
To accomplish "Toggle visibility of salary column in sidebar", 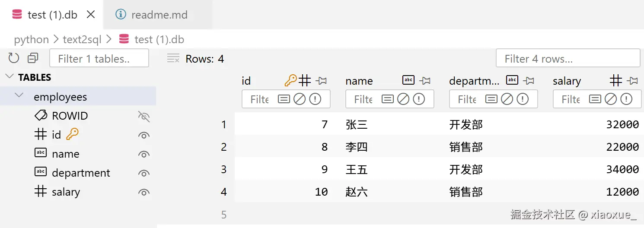I will pos(143,192).
